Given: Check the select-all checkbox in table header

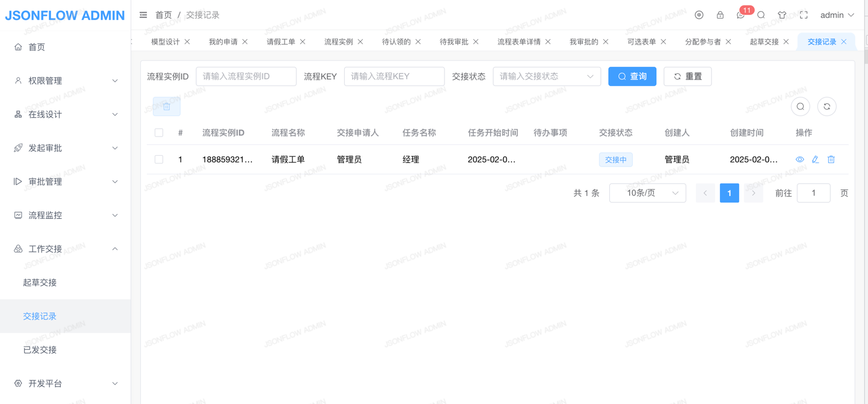Looking at the screenshot, I should click(159, 133).
